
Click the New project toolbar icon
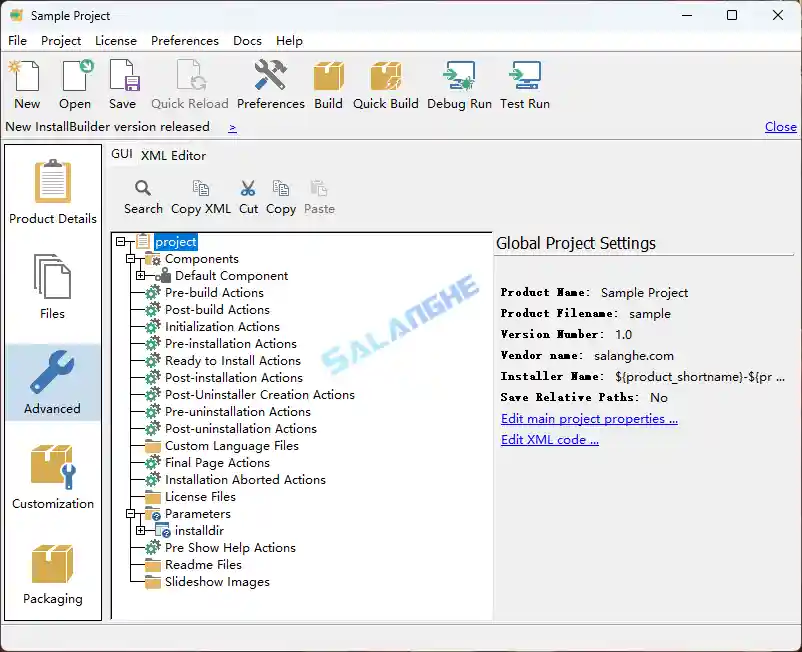[x=27, y=76]
